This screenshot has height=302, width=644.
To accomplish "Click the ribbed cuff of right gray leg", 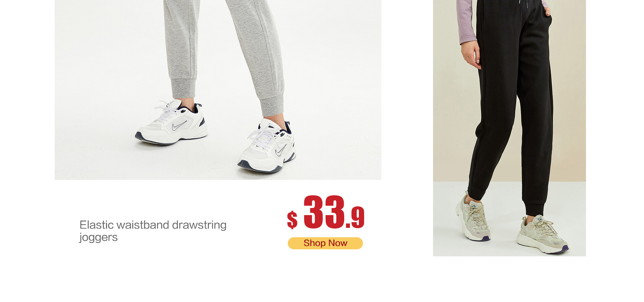I will point(272,105).
